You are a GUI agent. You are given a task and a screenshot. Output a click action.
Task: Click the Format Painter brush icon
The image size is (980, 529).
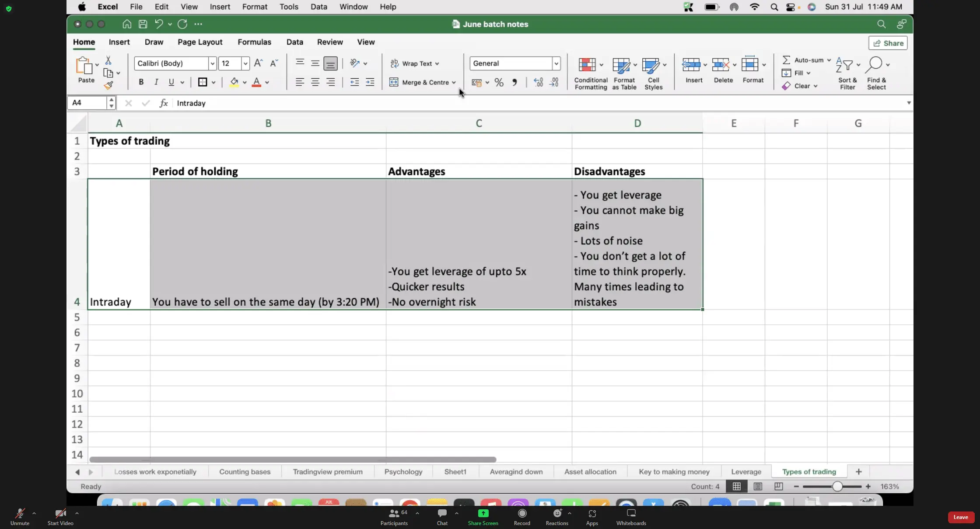pyautogui.click(x=108, y=85)
